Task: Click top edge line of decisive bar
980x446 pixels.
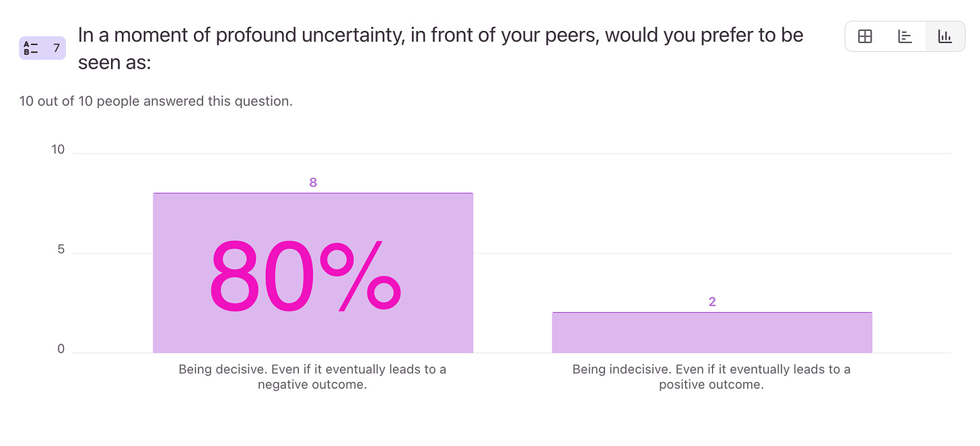Action: [313, 193]
